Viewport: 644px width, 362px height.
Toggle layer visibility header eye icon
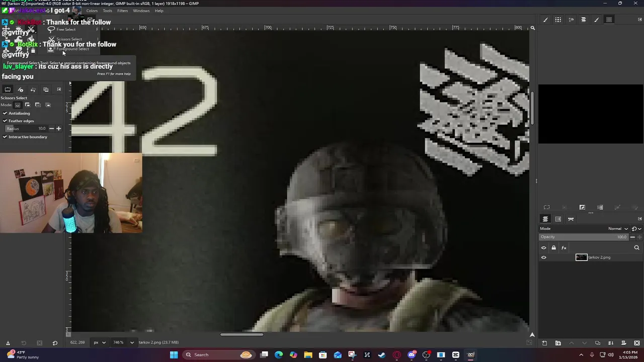(543, 247)
